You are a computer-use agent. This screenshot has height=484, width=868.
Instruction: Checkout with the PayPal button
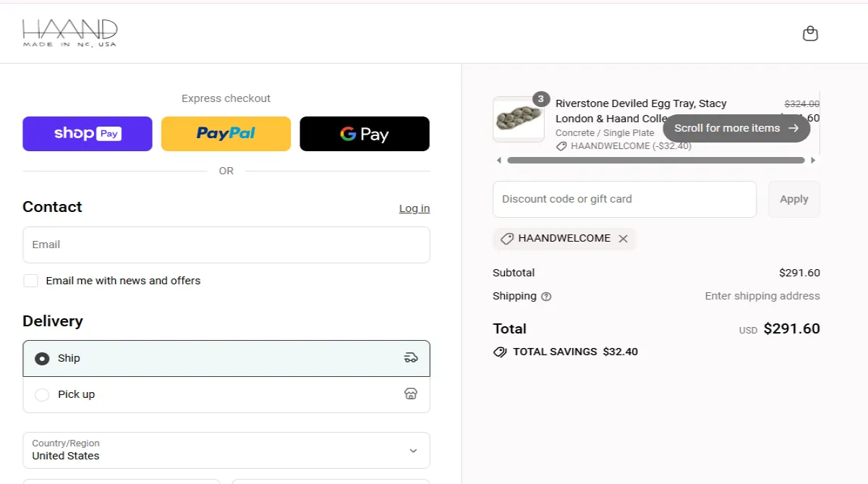226,133
